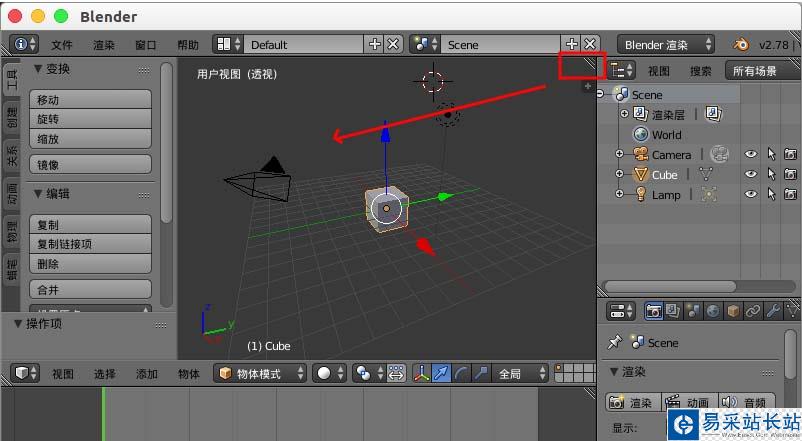Open the 所有场景 outliner display dropdown

tap(762, 70)
